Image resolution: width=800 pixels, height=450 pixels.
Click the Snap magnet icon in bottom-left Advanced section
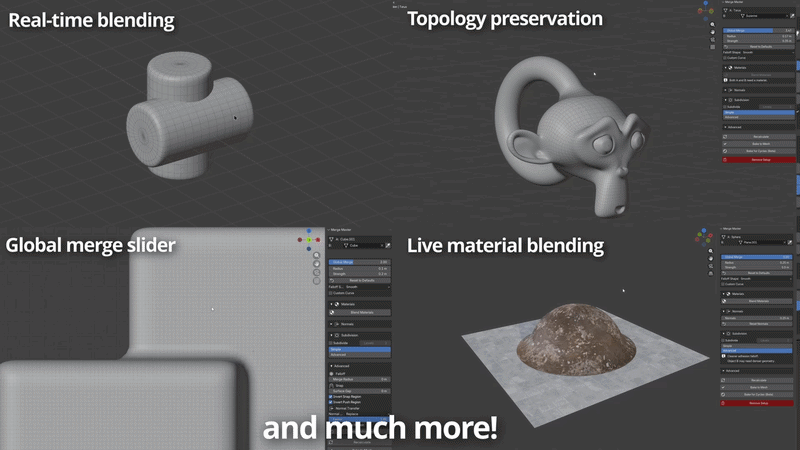[331, 386]
